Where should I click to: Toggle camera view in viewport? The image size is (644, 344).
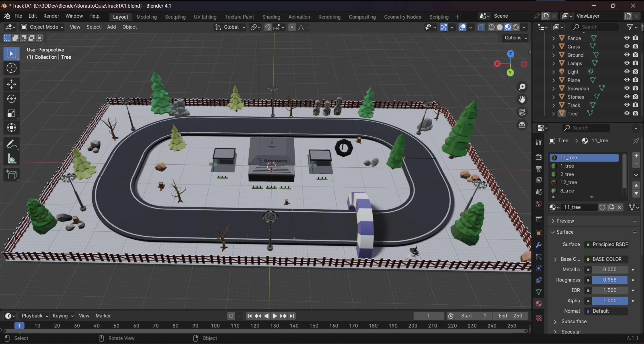click(522, 112)
